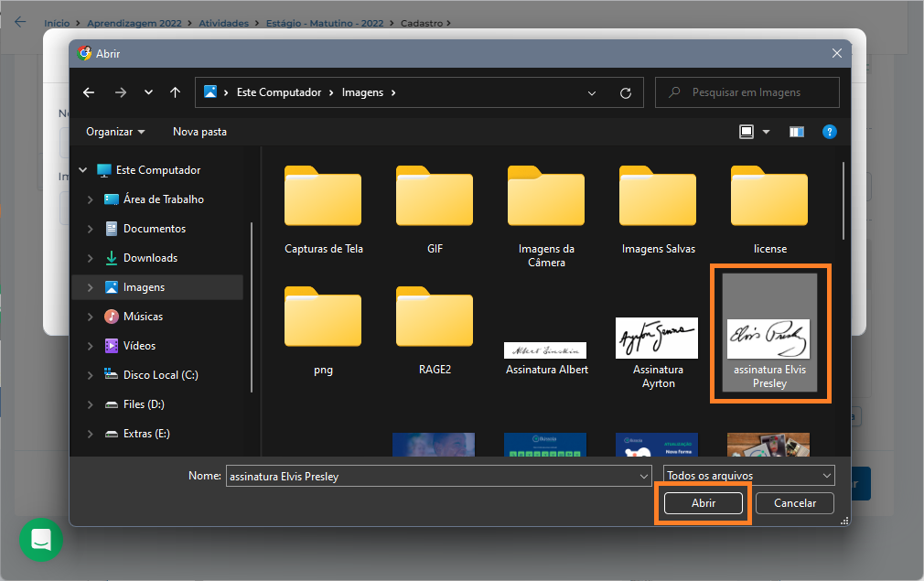The width and height of the screenshot is (924, 581).
Task: Open the Organizar menu
Action: (115, 132)
